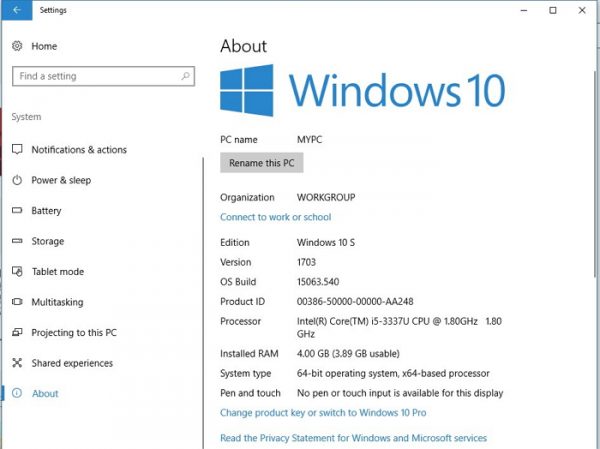This screenshot has width=600, height=449.
Task: Open Multitasking settings
Action: 57,302
